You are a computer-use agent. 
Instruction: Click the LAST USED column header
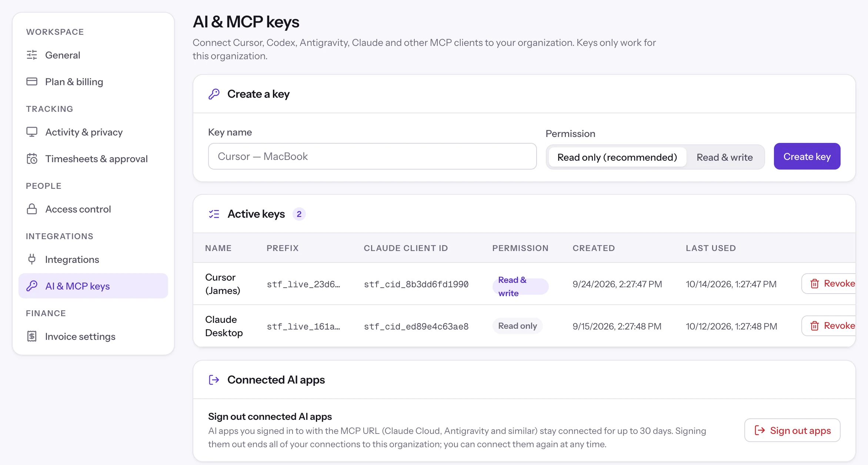(711, 248)
